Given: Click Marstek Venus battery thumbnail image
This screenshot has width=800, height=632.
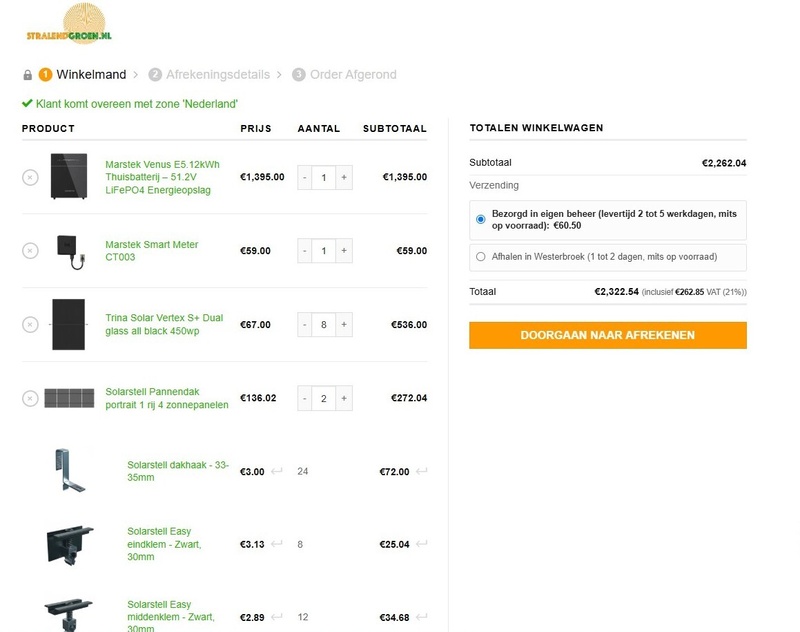Looking at the screenshot, I should pyautogui.click(x=69, y=176).
